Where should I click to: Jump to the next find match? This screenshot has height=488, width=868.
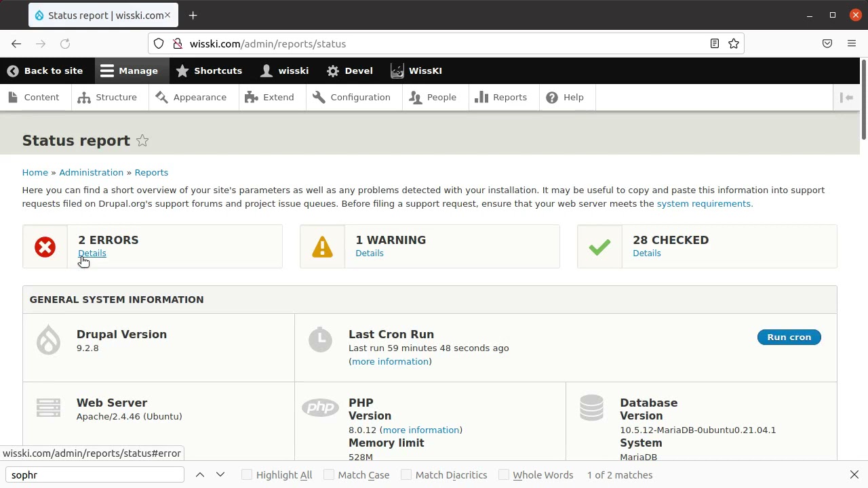pos(220,475)
